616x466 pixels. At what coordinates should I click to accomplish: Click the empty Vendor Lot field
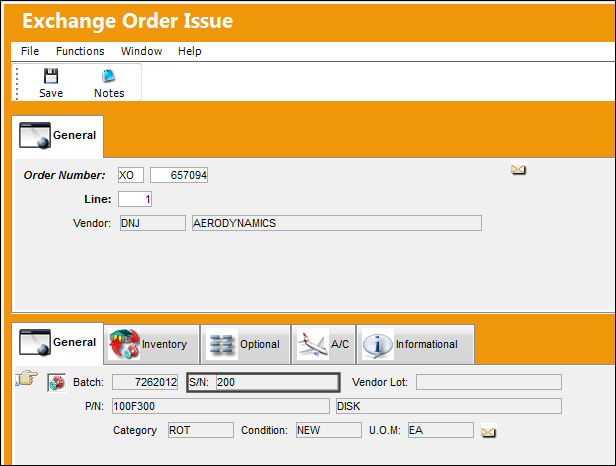point(489,382)
